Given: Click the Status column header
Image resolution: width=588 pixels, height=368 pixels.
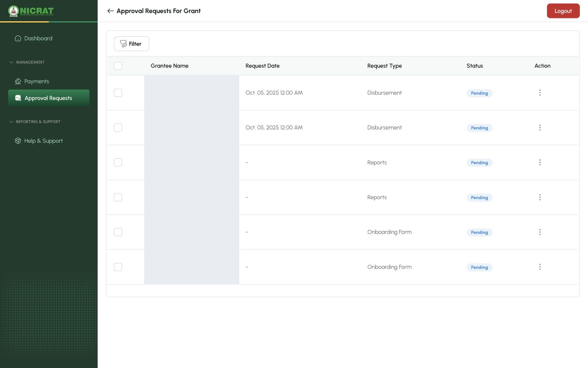Looking at the screenshot, I should [x=475, y=66].
